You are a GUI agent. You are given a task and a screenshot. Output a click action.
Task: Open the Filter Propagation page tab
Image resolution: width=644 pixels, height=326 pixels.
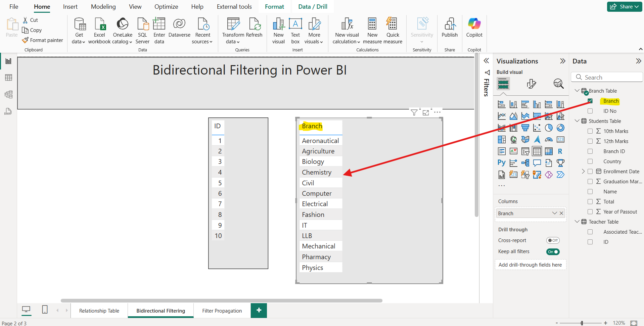click(222, 311)
